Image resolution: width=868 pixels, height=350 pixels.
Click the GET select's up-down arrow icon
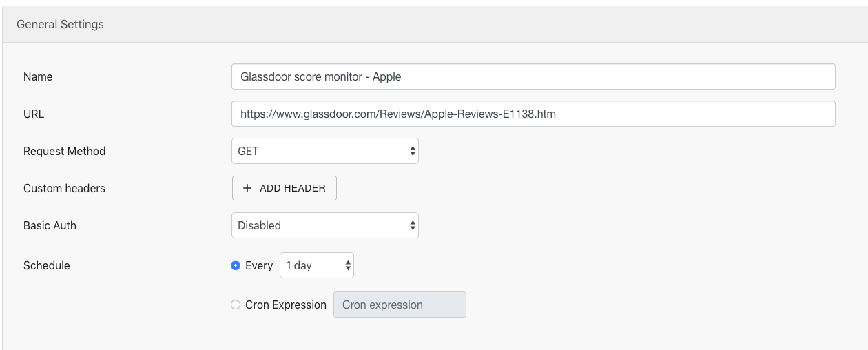412,151
